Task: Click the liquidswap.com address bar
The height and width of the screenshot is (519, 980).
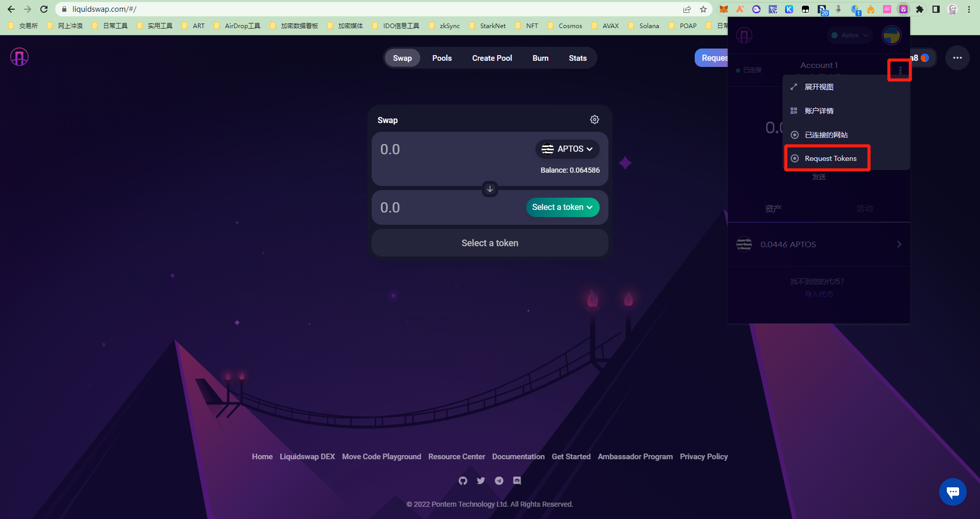Action: click(367, 9)
